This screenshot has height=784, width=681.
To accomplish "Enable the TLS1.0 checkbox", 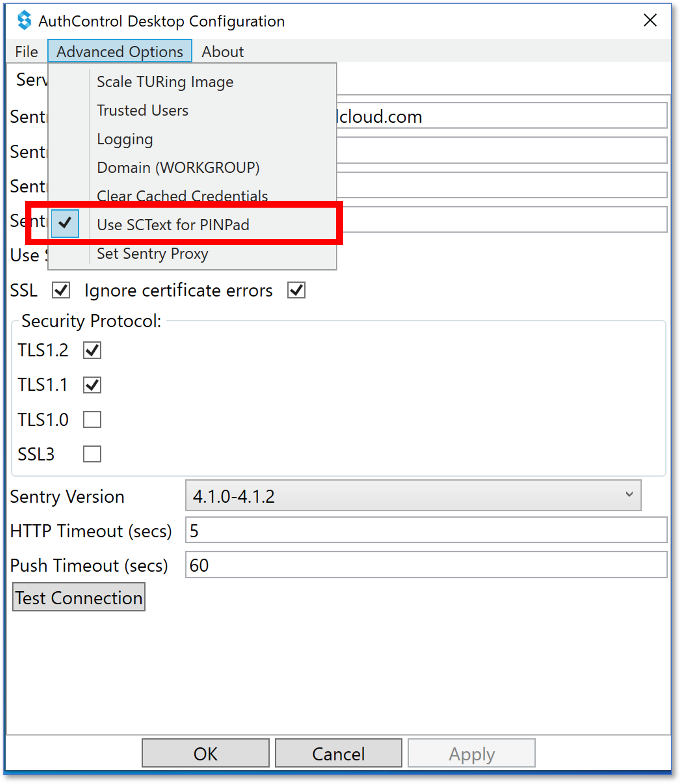I will [x=92, y=420].
